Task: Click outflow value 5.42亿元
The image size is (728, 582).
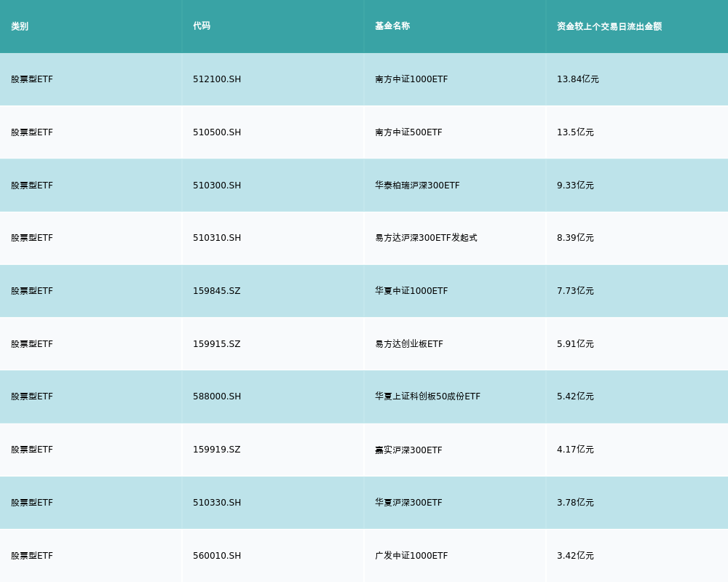Action: [575, 396]
